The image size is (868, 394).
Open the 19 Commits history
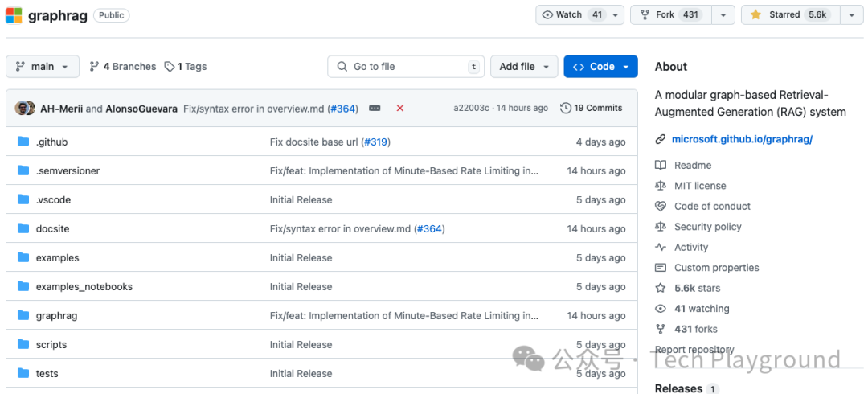click(592, 108)
